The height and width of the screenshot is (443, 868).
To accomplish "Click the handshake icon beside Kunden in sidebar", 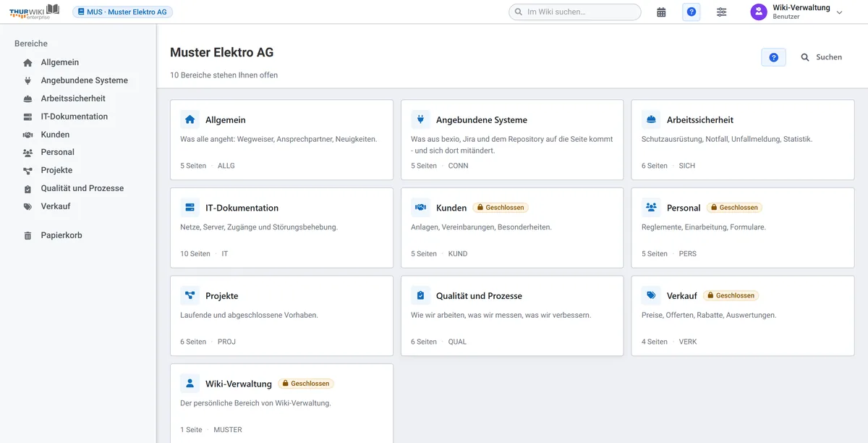I will coord(28,135).
